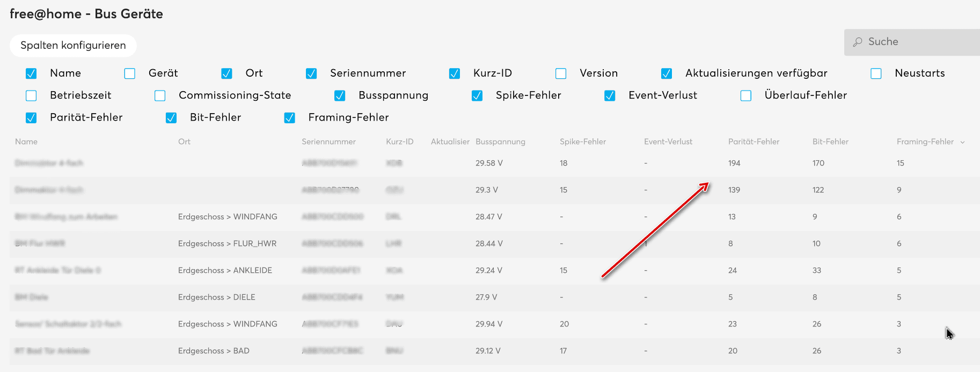Click the Parität-Fehler value 24
The width and height of the screenshot is (980, 372).
coord(733,270)
